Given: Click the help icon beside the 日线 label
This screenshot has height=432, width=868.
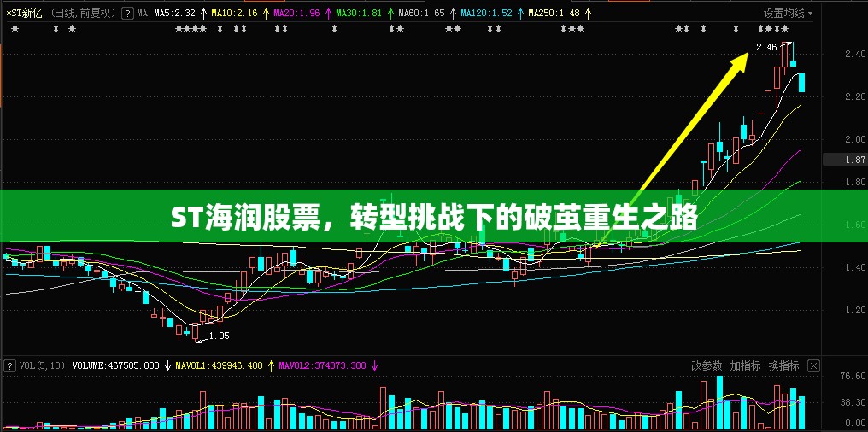Looking at the screenshot, I should (x=127, y=12).
